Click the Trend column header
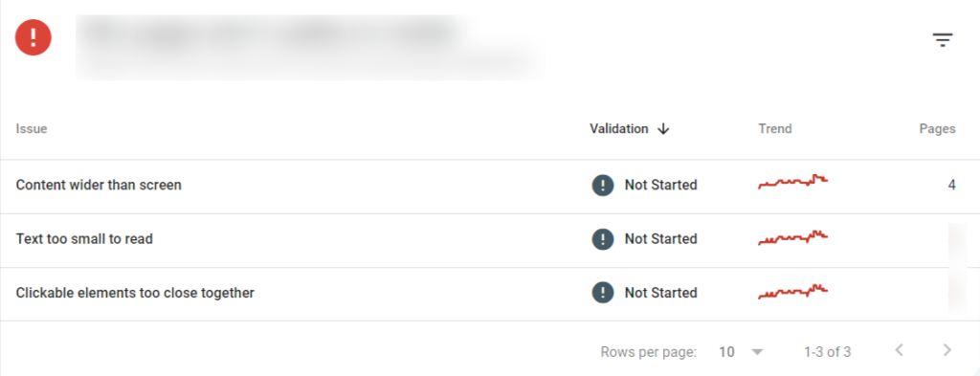 (775, 128)
